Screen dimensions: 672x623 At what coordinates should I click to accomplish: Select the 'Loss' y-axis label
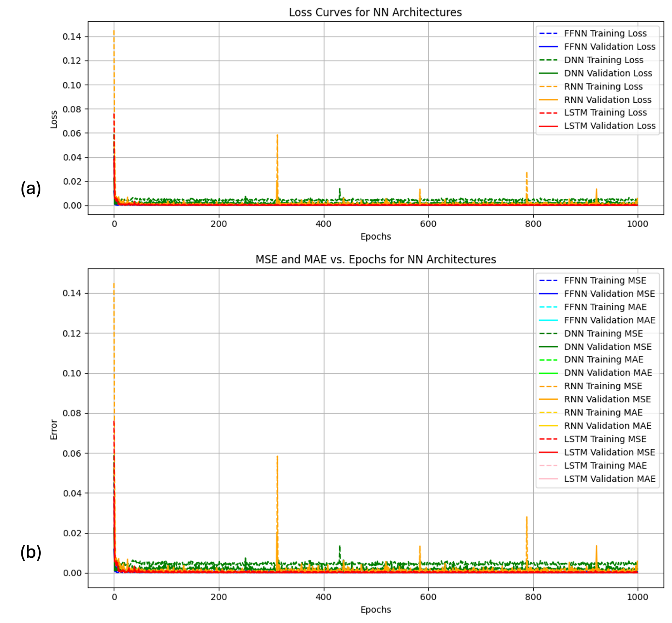(54, 119)
